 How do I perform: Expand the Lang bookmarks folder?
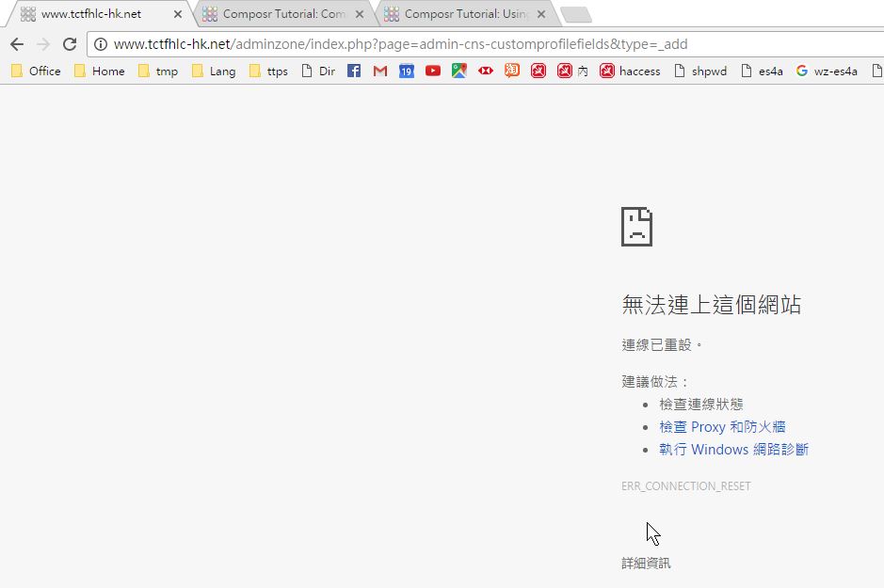click(x=213, y=71)
